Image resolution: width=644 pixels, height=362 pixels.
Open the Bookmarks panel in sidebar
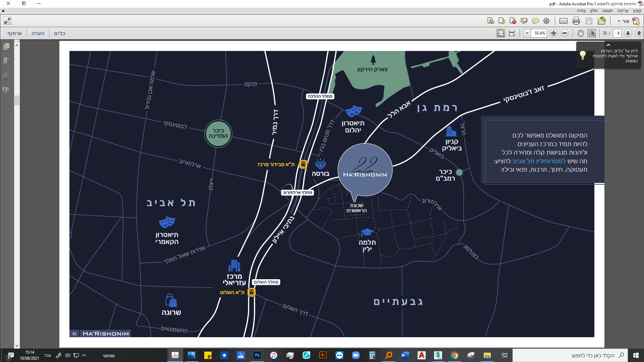(6, 61)
